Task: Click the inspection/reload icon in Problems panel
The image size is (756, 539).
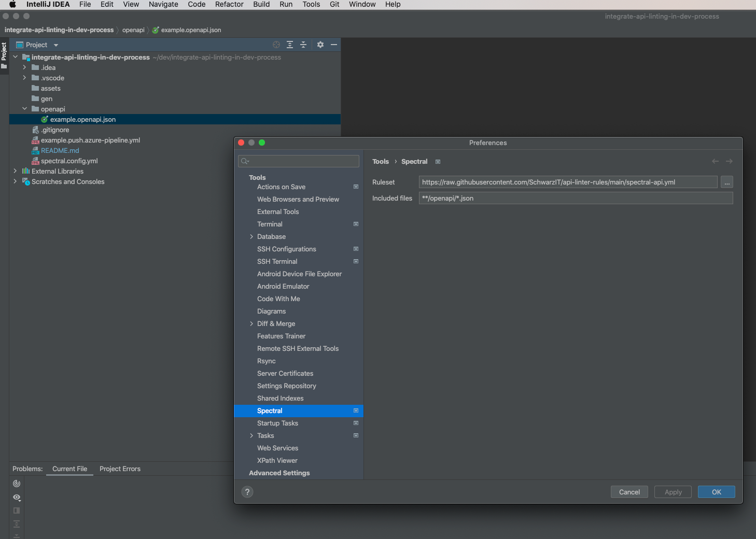Action: pyautogui.click(x=17, y=484)
